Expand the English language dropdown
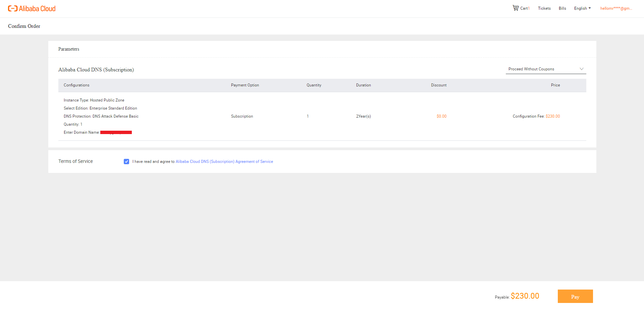This screenshot has height=311, width=644. [x=582, y=8]
